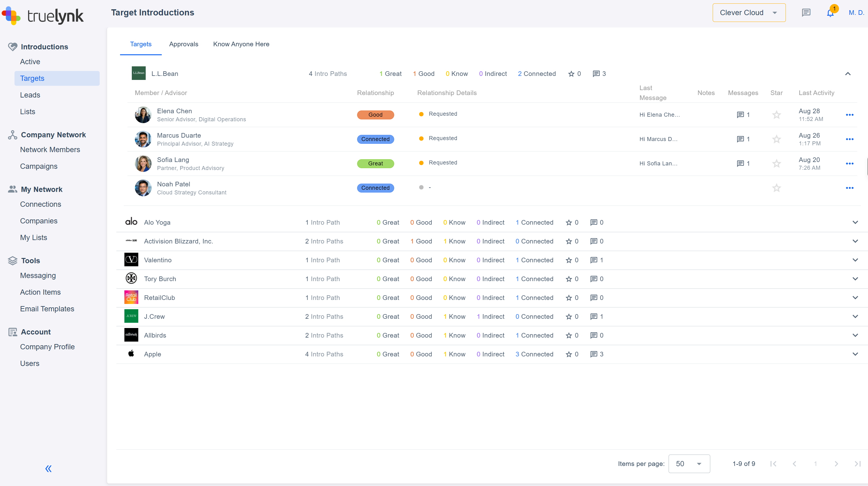Screen dimensions: 868x486
Task: Open Campaigns page
Action: (x=39, y=166)
